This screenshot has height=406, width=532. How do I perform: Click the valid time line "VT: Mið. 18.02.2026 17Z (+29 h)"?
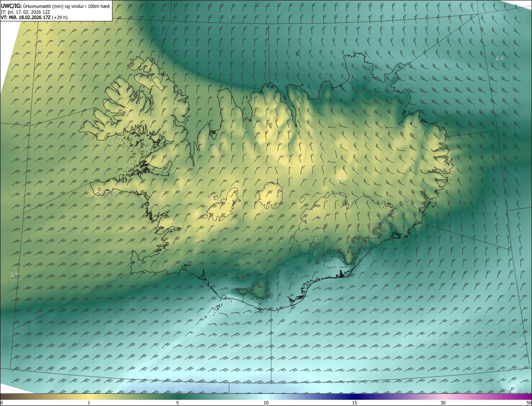34,17
